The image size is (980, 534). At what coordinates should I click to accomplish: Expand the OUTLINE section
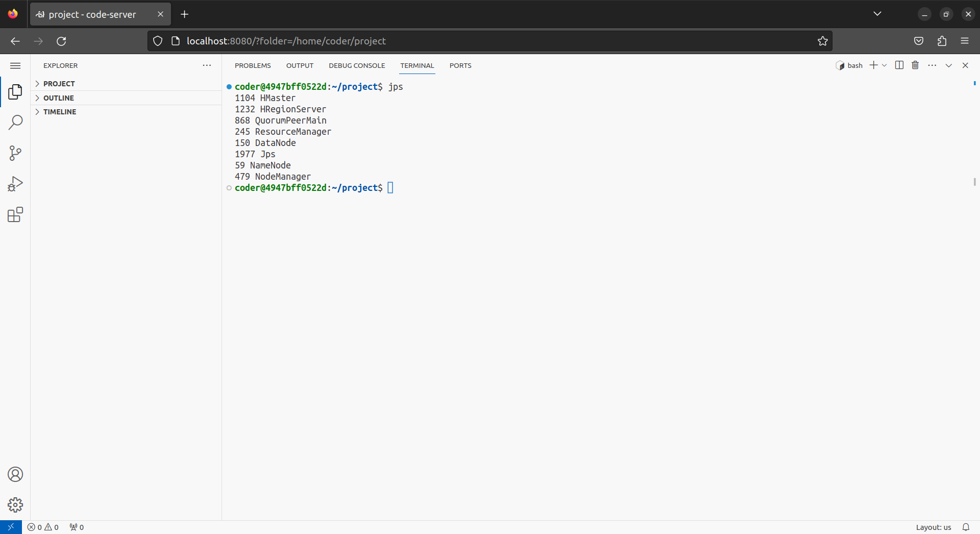[59, 98]
